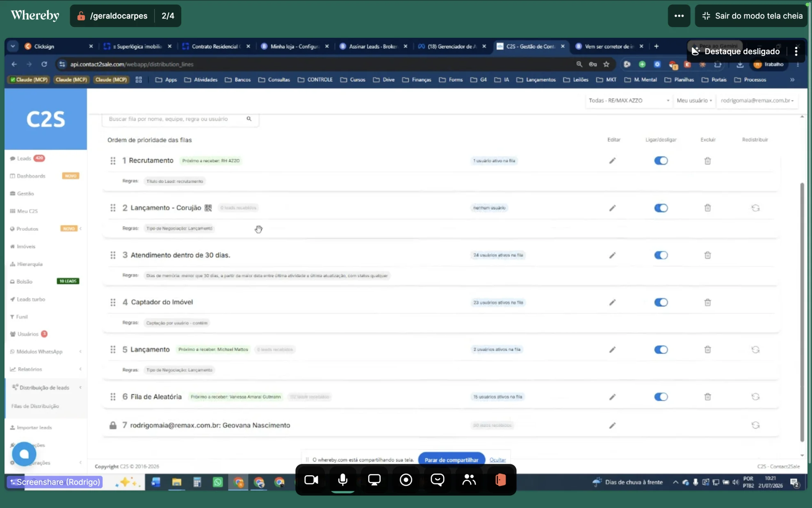
Task: Delete the Fila de Aleatória queue
Action: click(708, 397)
